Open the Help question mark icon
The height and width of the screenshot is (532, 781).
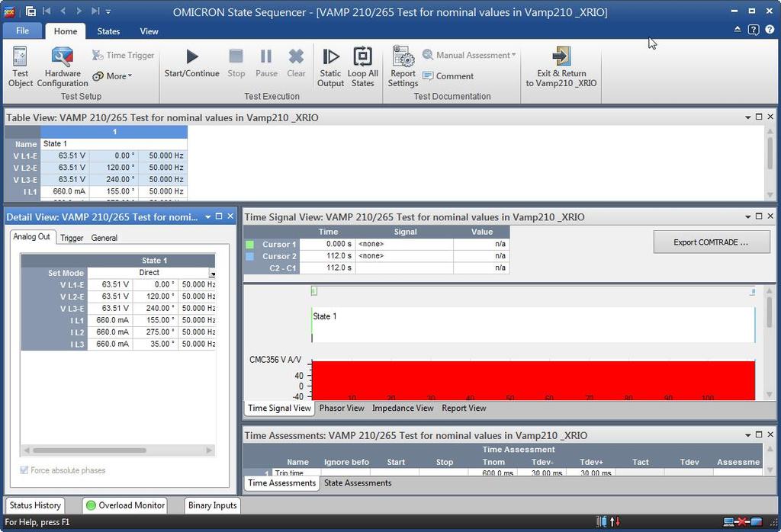click(x=770, y=30)
